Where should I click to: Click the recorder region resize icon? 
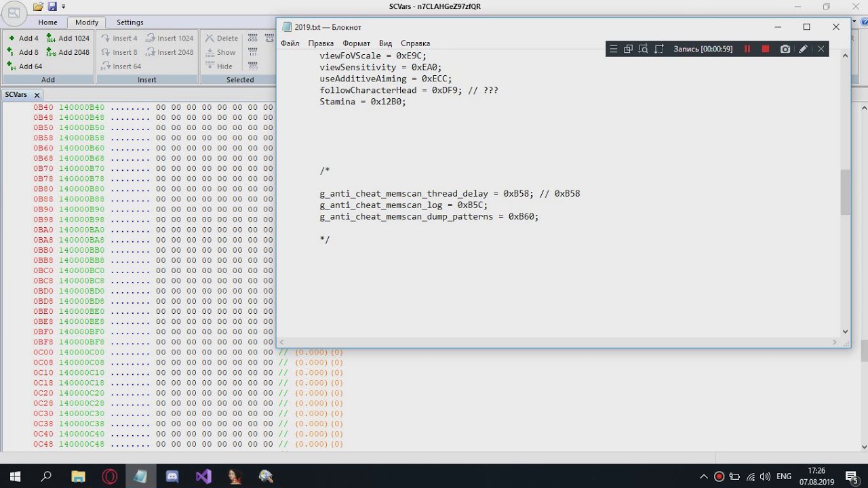[658, 49]
